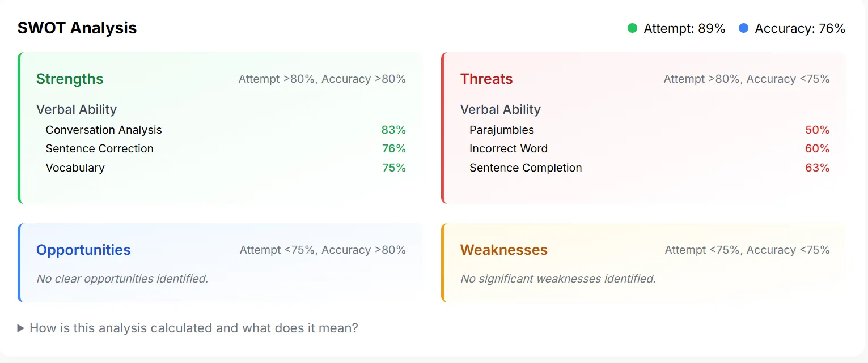Click the Weaknesses card heading
The image size is (868, 363).
(x=504, y=250)
